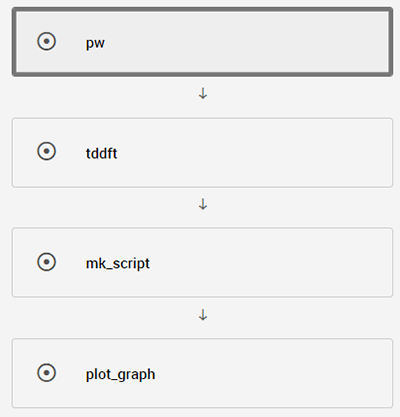Open the mk_script workflow step card

coord(202,262)
